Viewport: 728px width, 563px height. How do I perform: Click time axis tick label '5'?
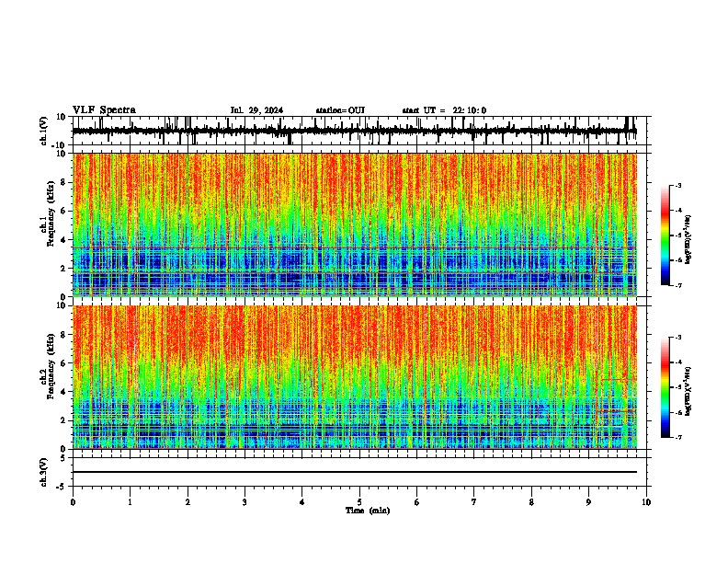tap(359, 502)
